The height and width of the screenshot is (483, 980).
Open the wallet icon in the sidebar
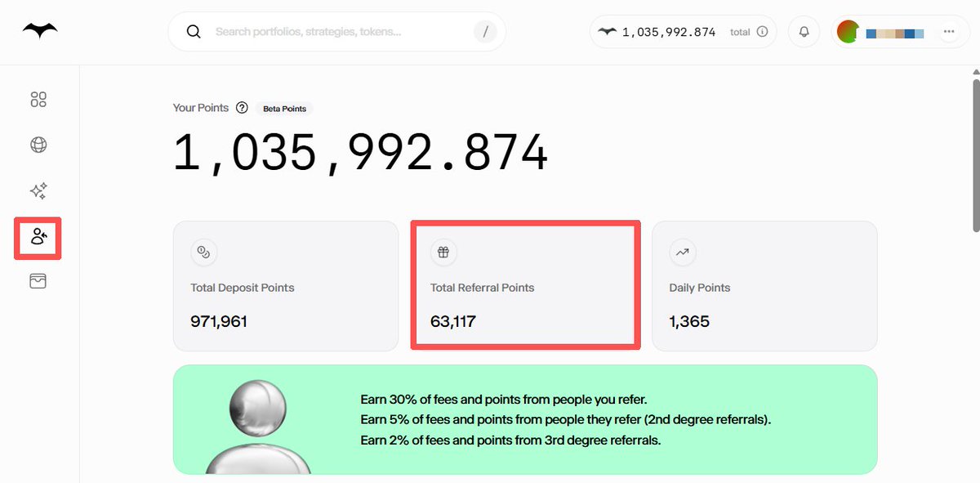click(38, 281)
